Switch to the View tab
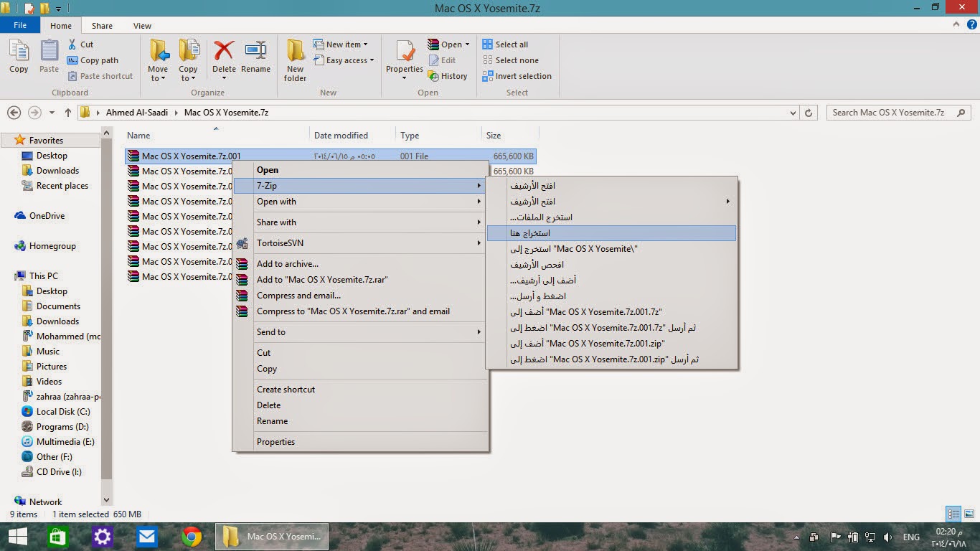The width and height of the screenshot is (980, 551). click(142, 26)
